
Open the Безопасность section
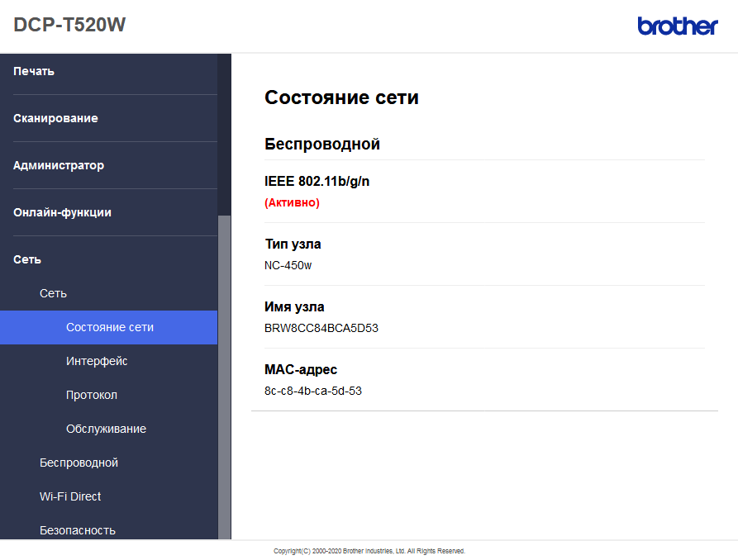[78, 531]
